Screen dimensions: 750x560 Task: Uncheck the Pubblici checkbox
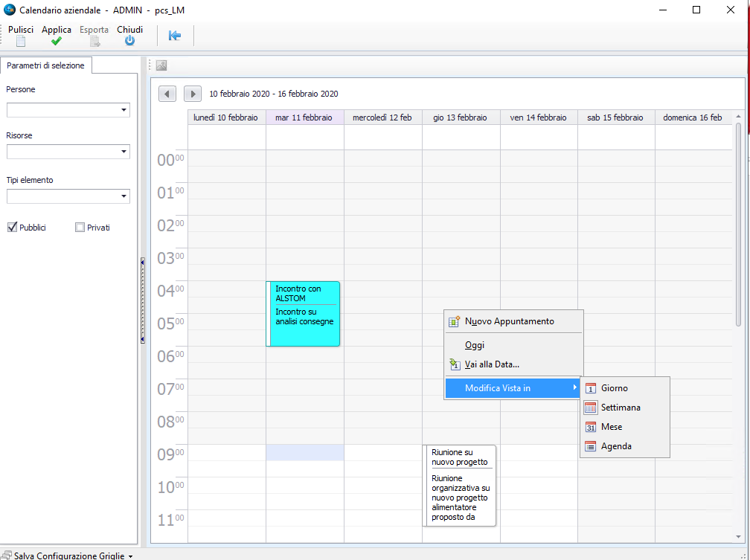[12, 228]
